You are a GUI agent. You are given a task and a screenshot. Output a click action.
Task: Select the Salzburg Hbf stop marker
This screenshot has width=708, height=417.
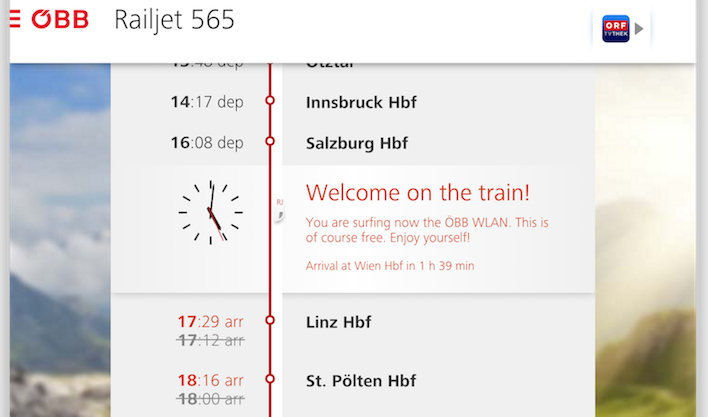point(270,141)
